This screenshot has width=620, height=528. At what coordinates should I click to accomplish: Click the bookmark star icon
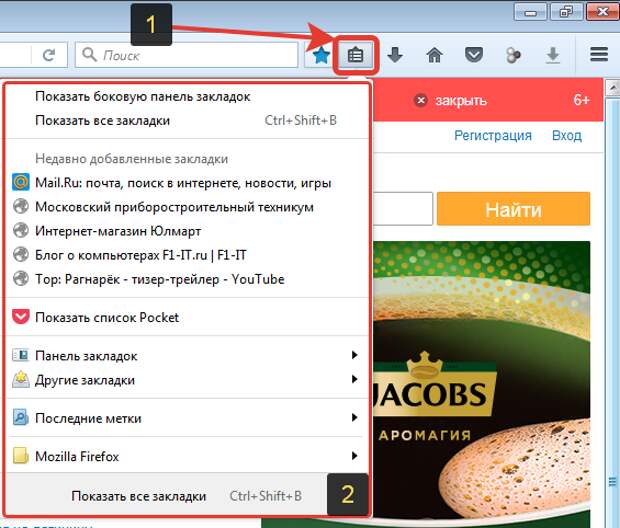(x=321, y=55)
